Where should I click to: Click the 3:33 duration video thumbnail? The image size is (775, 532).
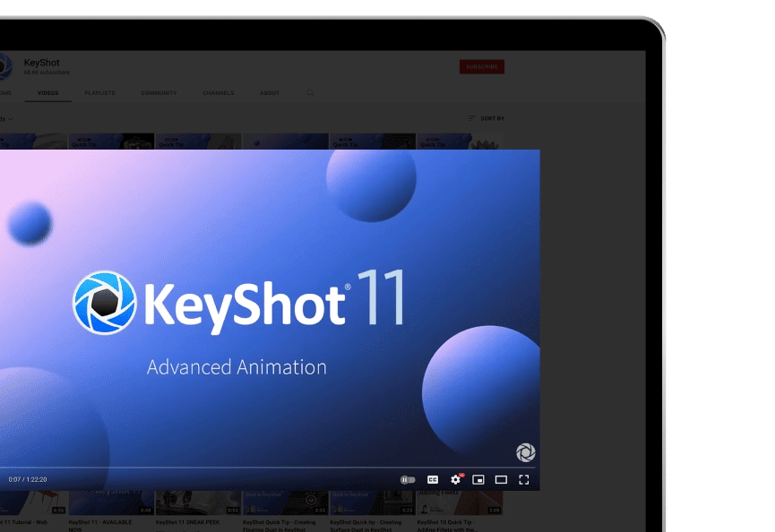[285, 502]
